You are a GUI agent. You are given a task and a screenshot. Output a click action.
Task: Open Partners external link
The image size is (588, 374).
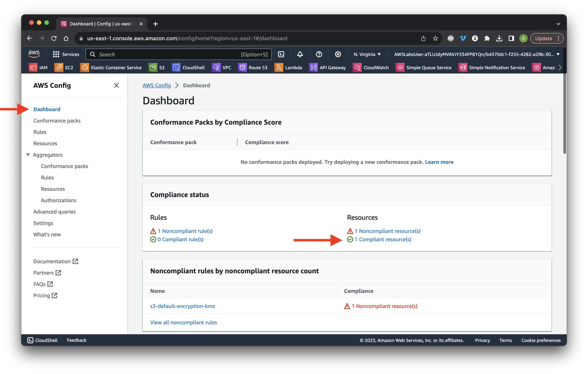[47, 273]
